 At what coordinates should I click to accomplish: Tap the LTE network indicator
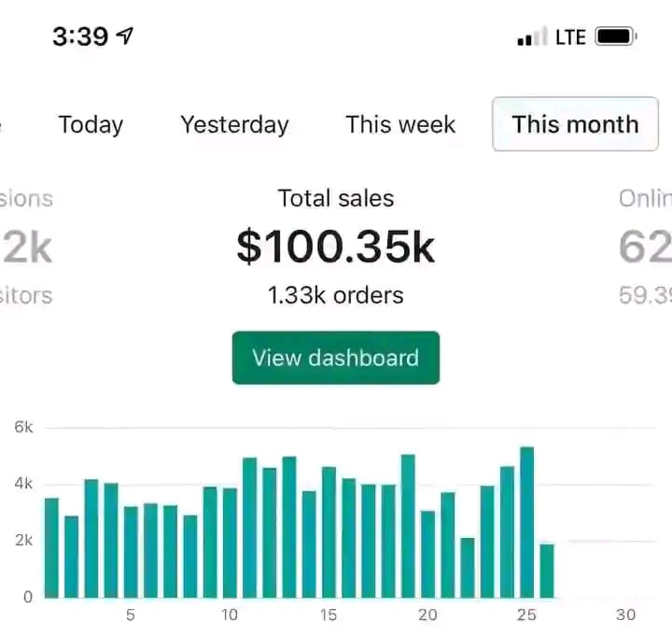(570, 37)
